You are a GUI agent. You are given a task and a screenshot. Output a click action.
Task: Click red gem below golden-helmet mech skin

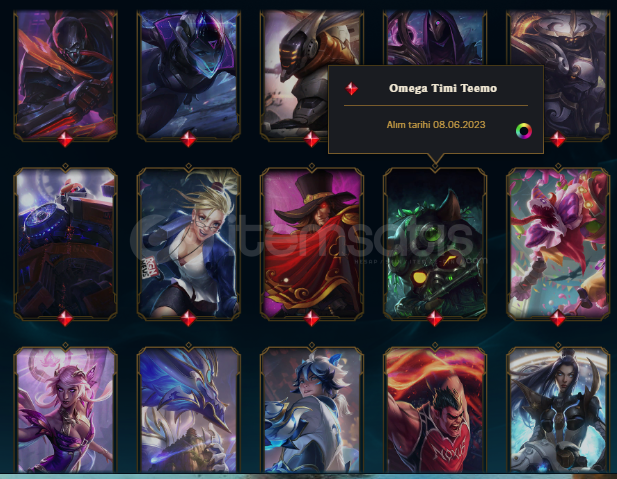pos(311,139)
